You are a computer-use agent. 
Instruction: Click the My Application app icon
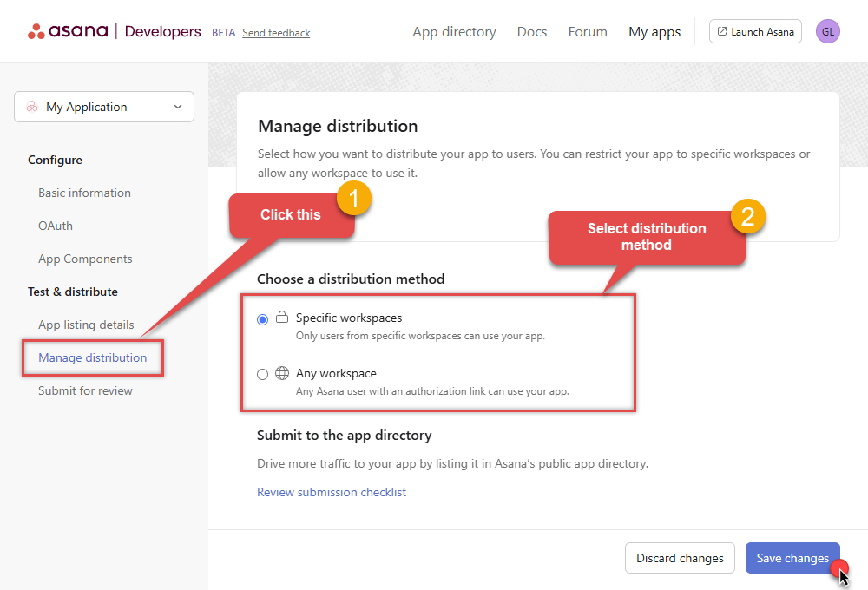click(x=32, y=106)
